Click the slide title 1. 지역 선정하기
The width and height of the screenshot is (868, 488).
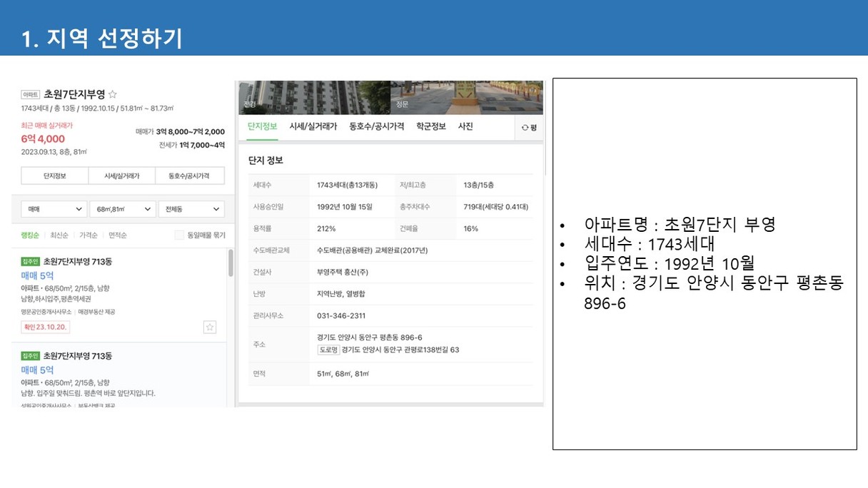pos(102,39)
